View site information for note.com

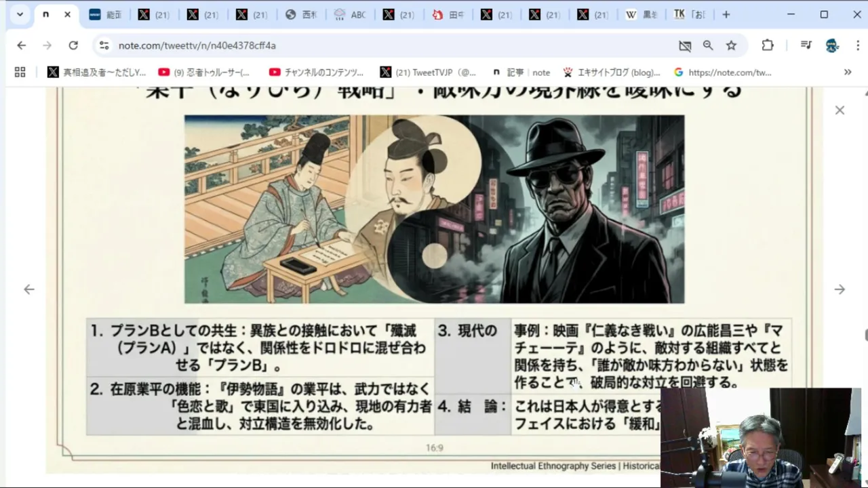pos(104,45)
